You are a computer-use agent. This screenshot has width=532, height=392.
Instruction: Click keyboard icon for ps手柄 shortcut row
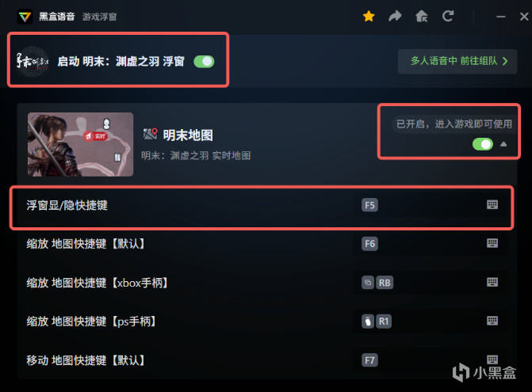(492, 321)
